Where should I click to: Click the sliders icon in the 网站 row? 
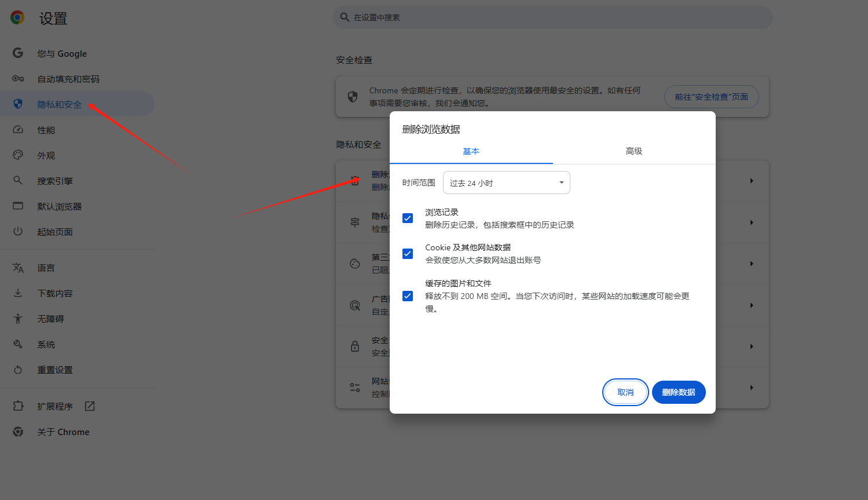[x=355, y=388]
